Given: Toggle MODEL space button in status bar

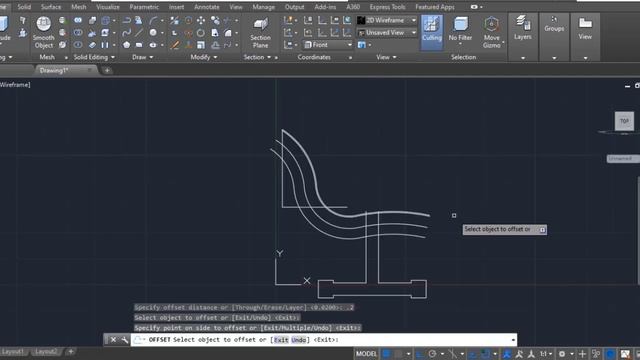Looking at the screenshot, I should pyautogui.click(x=366, y=353).
